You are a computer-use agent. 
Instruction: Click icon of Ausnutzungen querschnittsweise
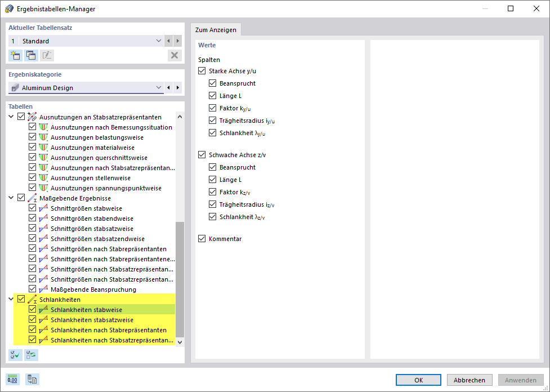tap(43, 158)
